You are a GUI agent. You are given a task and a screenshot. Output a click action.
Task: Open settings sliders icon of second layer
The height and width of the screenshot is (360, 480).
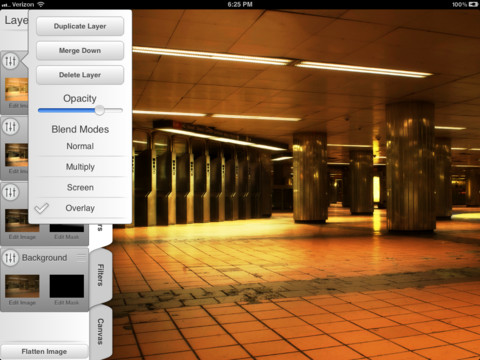pos(10,127)
